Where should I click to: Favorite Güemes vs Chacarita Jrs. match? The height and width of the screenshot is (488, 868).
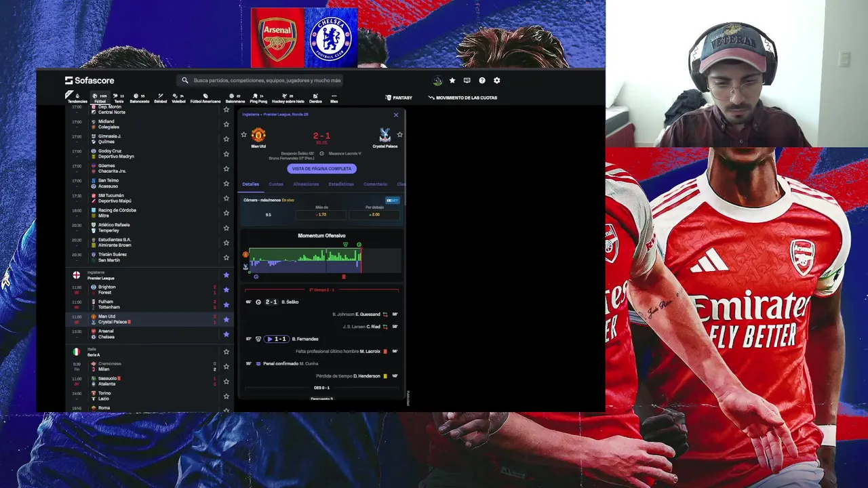point(226,168)
